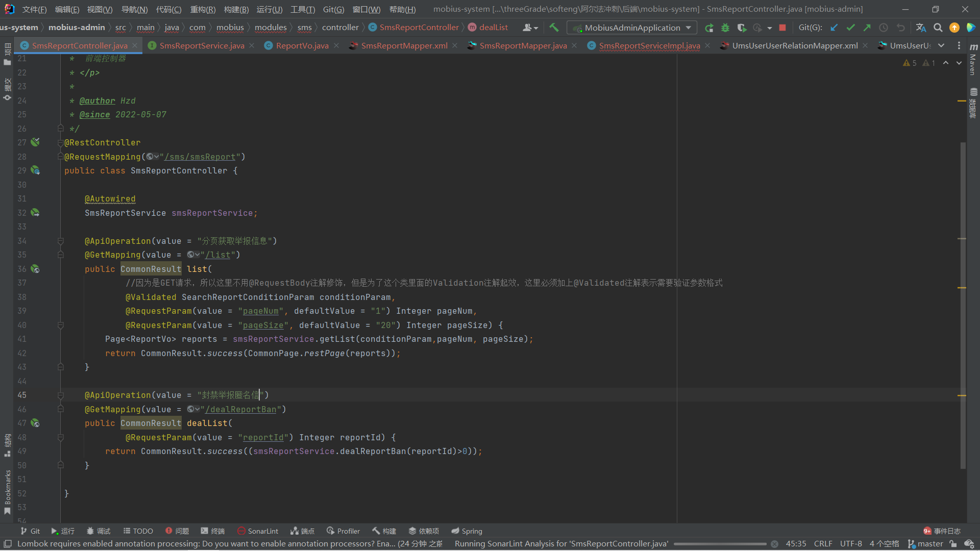This screenshot has height=551, width=980.
Task: Click request mapping gutter icon at line 36
Action: pos(35,269)
